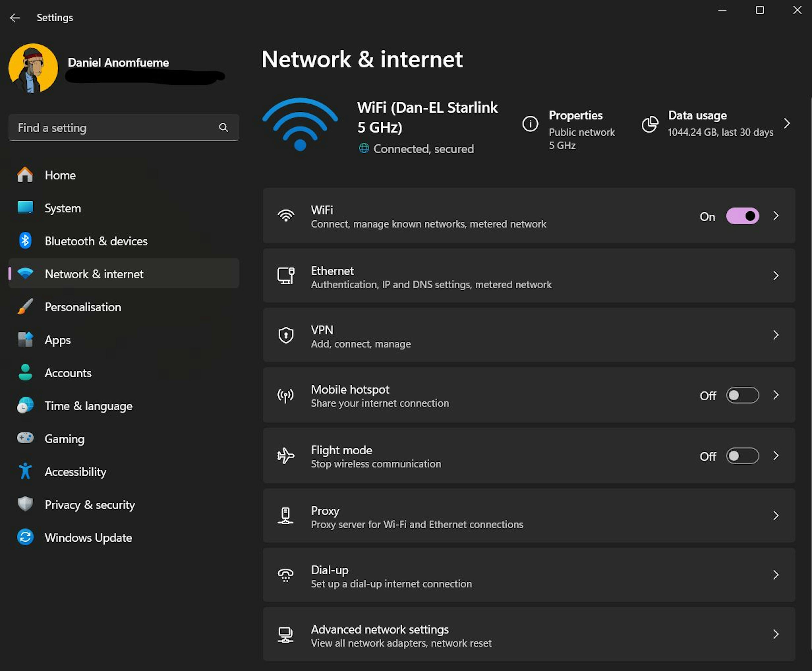Expand the Ethernet settings chevron

(776, 276)
